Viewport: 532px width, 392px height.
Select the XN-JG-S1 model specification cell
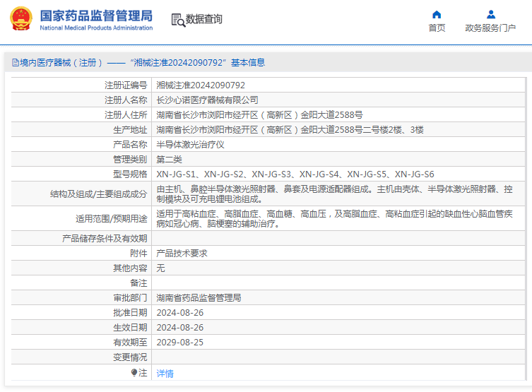pos(295,174)
